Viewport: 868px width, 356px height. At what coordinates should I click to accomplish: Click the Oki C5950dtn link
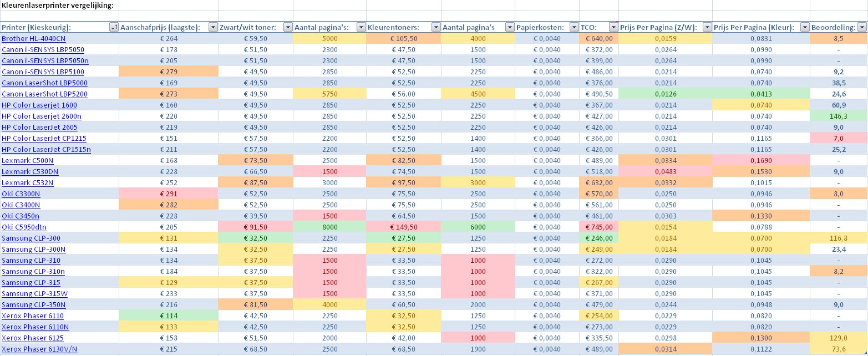click(x=23, y=227)
